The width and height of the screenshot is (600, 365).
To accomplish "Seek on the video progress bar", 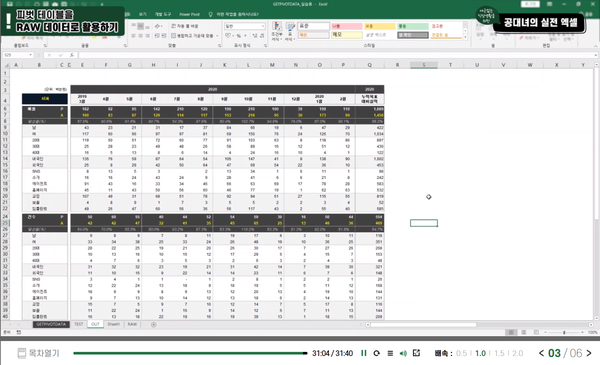I will tap(190, 353).
